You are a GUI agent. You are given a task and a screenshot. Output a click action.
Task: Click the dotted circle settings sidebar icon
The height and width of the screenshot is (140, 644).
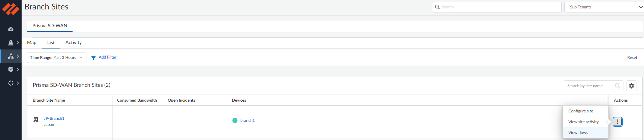pyautogui.click(x=11, y=83)
